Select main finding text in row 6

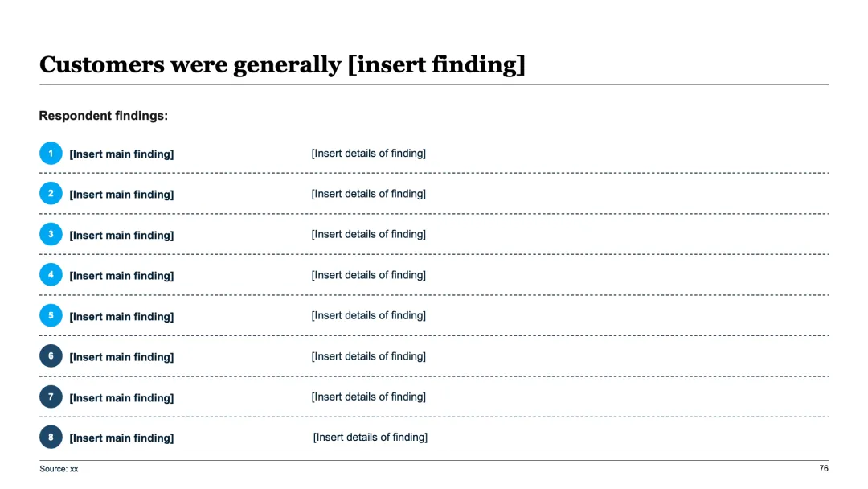point(121,357)
